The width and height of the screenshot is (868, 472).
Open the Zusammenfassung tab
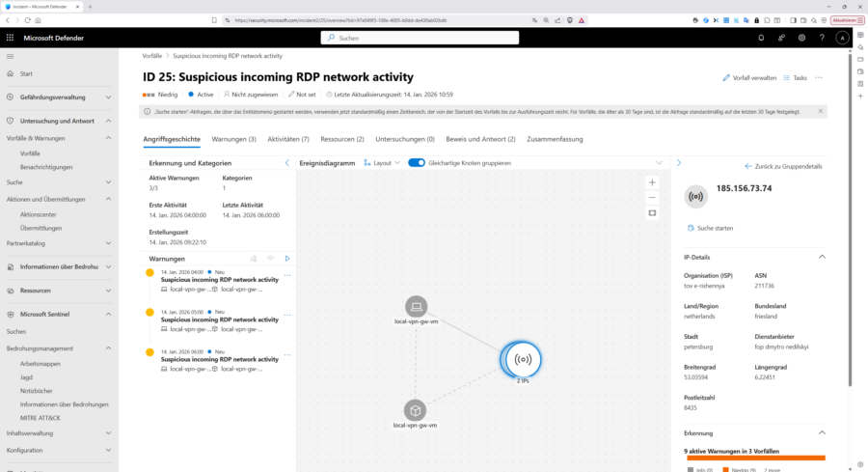(x=554, y=139)
